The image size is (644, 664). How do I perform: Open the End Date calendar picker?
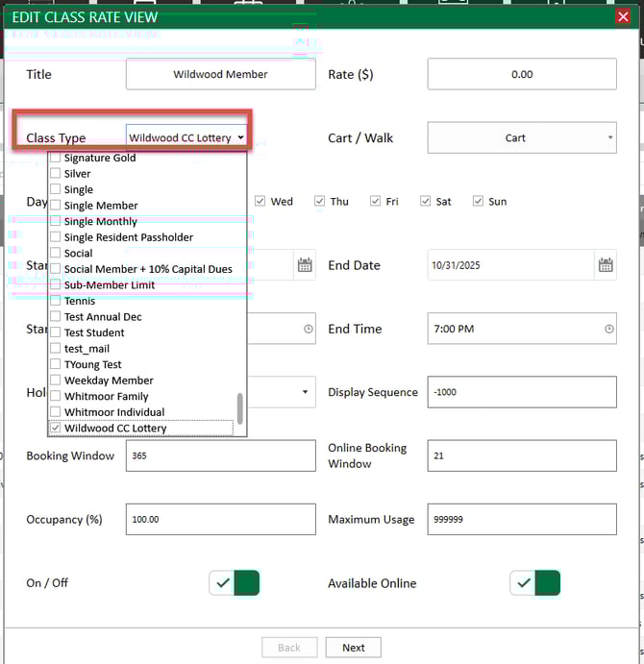coord(606,265)
